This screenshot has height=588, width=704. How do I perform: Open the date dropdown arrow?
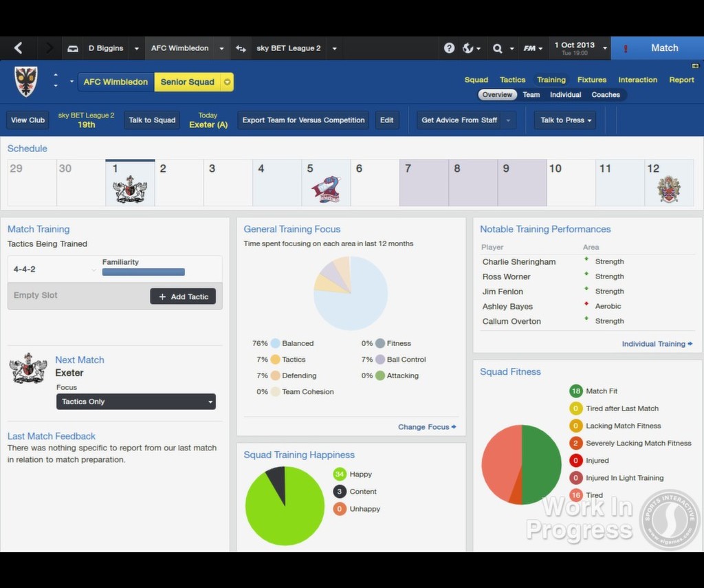click(x=605, y=48)
